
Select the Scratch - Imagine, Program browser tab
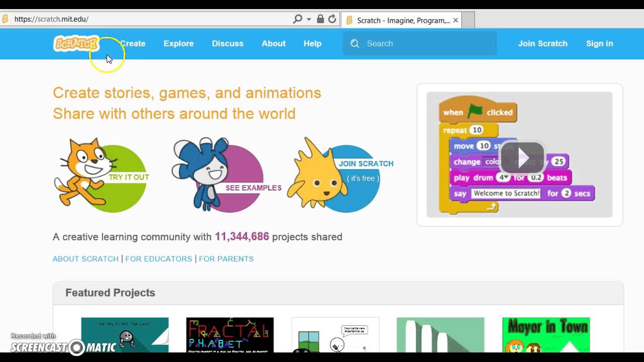click(401, 20)
